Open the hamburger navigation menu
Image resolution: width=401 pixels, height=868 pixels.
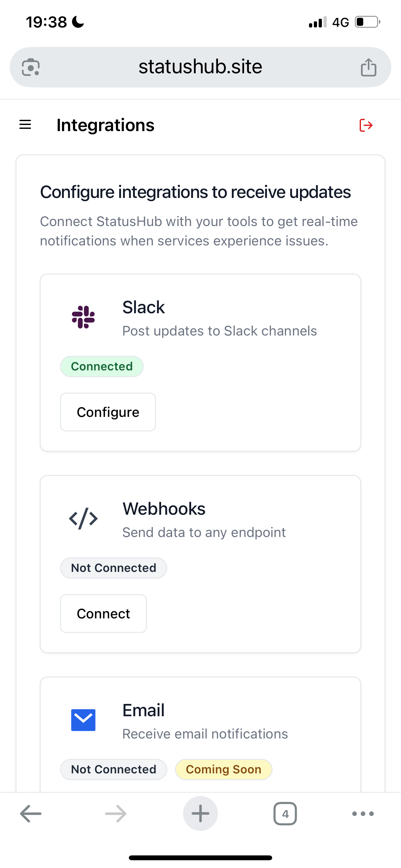[25, 125]
